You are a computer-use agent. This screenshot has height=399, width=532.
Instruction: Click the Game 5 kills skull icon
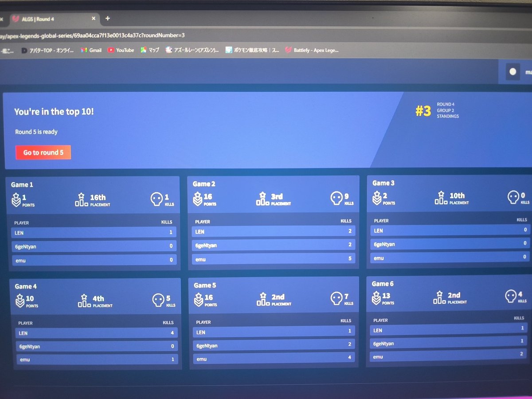[337, 298]
